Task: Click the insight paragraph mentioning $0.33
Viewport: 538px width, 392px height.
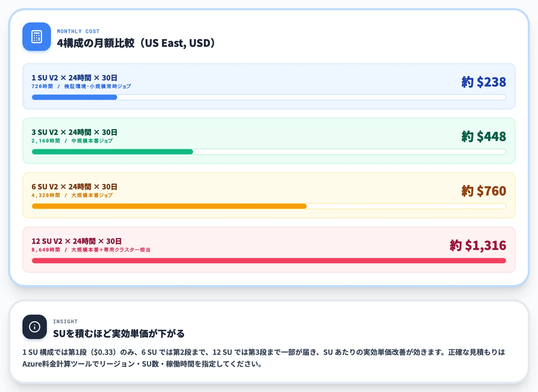Action: tap(264, 358)
